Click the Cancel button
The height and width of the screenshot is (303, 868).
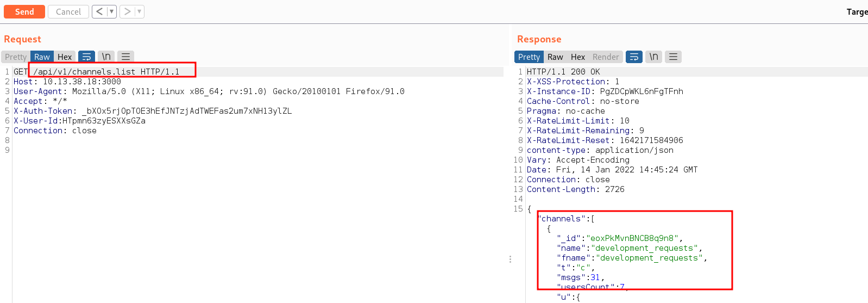pyautogui.click(x=68, y=11)
